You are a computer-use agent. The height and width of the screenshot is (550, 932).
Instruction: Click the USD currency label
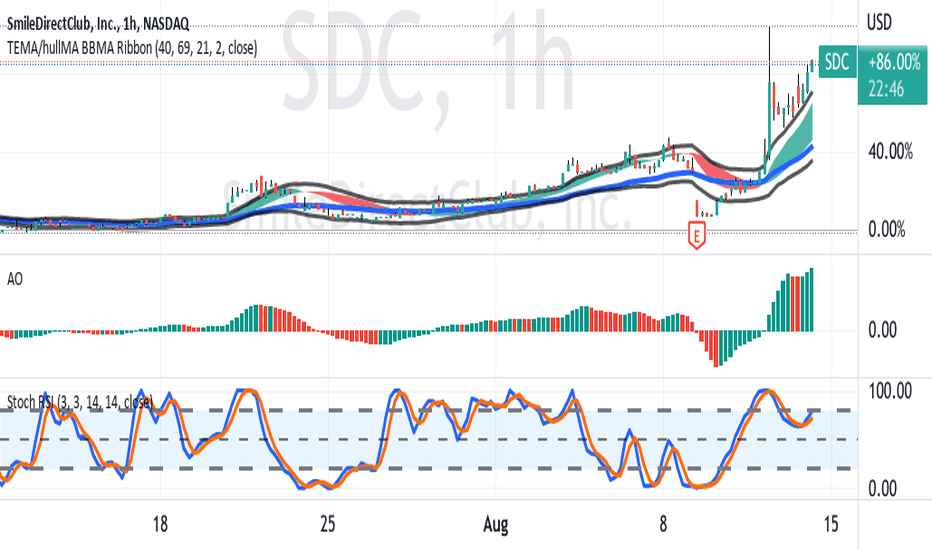pyautogui.click(x=879, y=23)
